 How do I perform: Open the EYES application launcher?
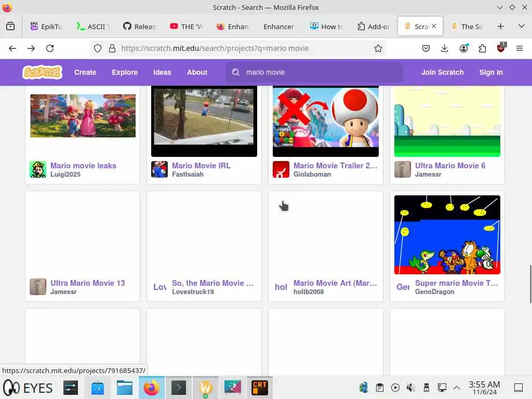[x=28, y=388]
